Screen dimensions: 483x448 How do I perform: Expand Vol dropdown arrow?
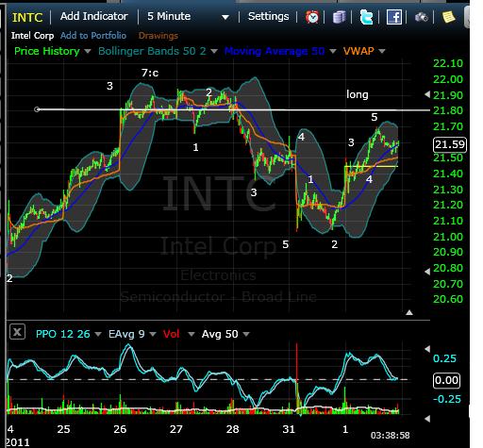point(192,334)
